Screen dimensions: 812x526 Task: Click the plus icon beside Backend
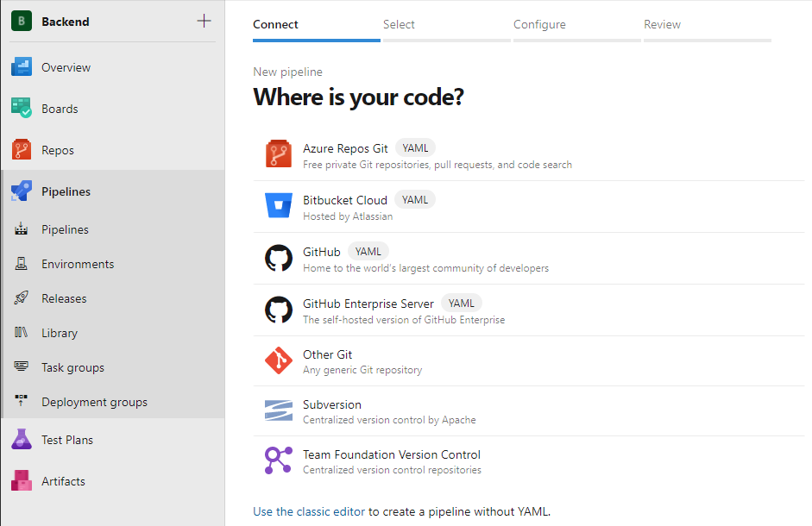click(204, 22)
